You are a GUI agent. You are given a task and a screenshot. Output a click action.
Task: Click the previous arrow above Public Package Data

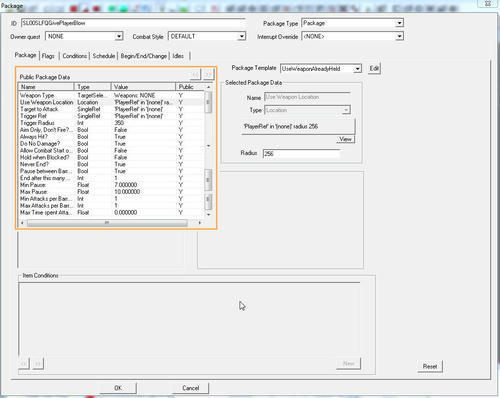tap(196, 74)
